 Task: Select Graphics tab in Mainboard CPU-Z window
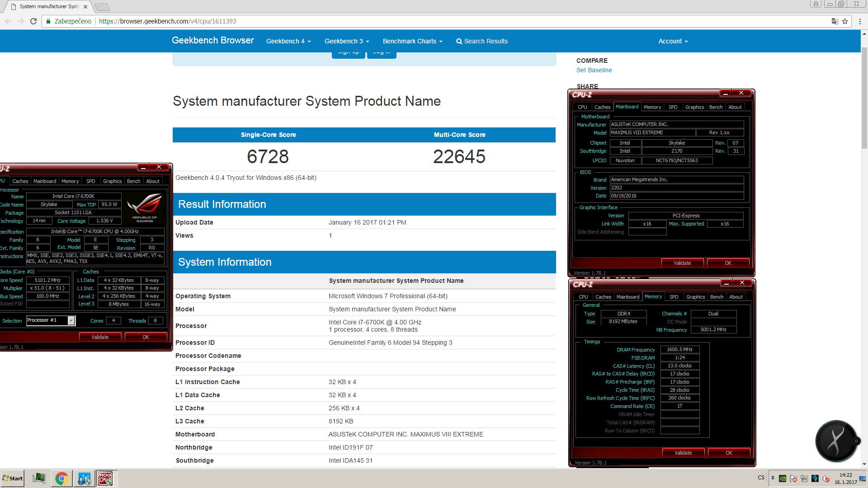coord(694,107)
